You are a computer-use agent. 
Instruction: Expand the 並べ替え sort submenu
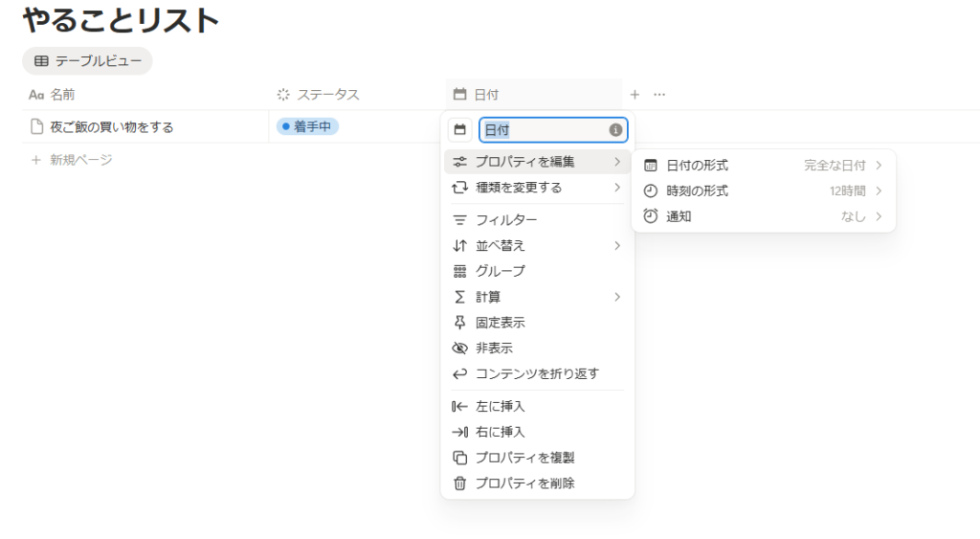pyautogui.click(x=536, y=246)
